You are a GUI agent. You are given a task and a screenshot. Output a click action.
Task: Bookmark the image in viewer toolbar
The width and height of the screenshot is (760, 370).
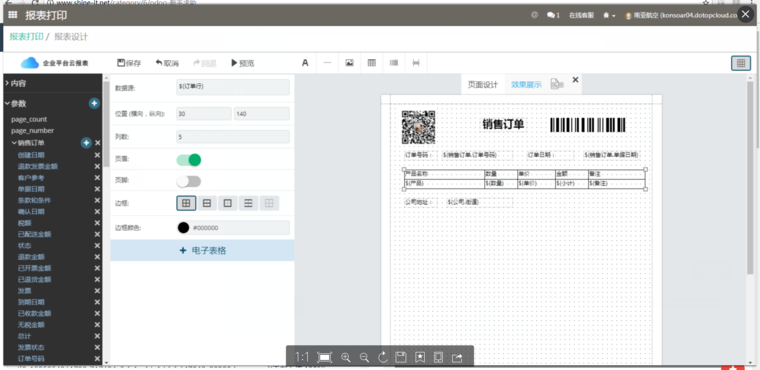(420, 357)
